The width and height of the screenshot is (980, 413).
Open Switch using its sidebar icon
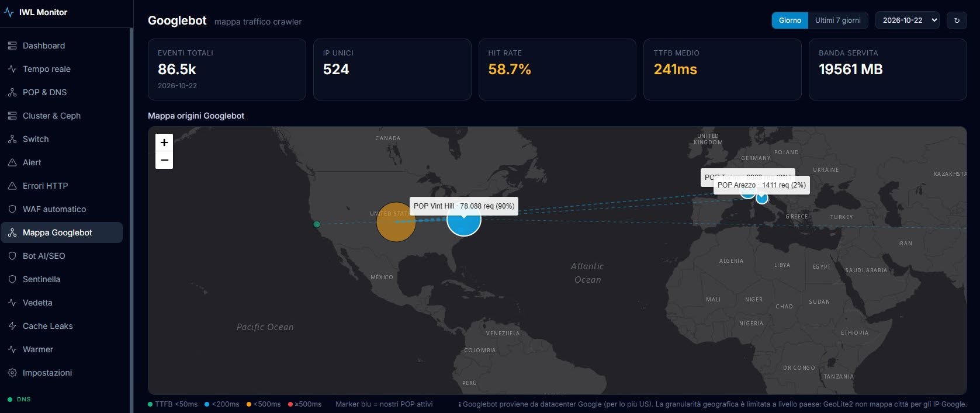coord(12,139)
